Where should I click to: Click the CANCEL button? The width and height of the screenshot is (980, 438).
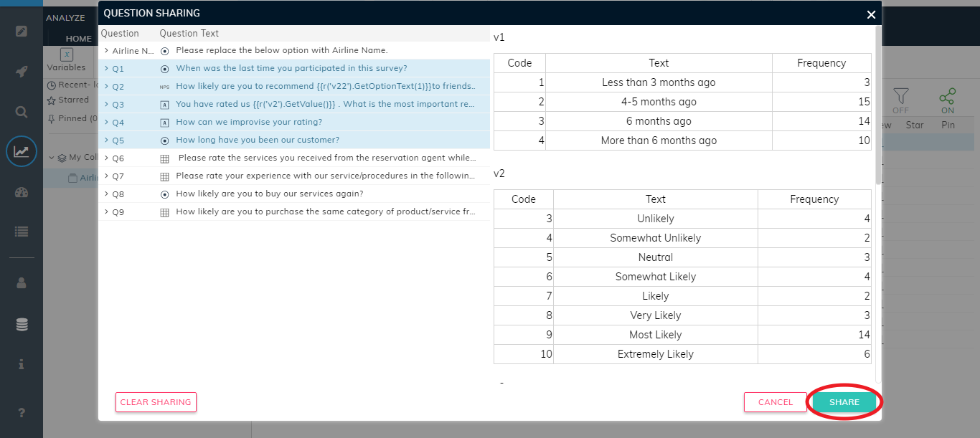pyautogui.click(x=776, y=402)
